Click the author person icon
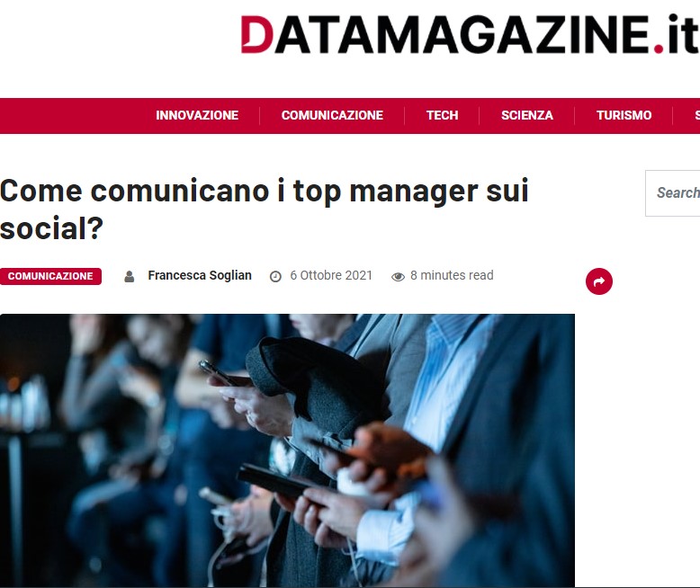The height and width of the screenshot is (588, 700). click(130, 277)
